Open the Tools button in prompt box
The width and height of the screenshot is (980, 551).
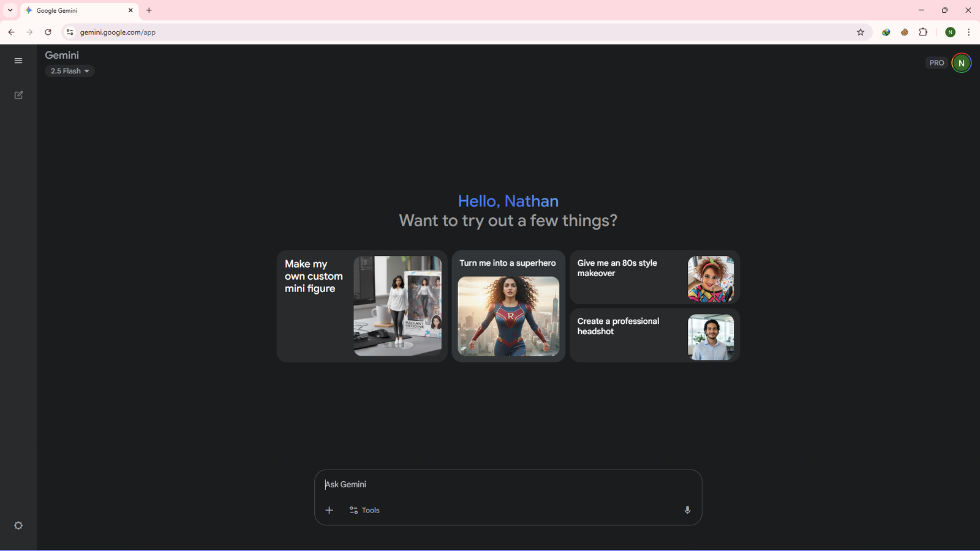coord(364,510)
